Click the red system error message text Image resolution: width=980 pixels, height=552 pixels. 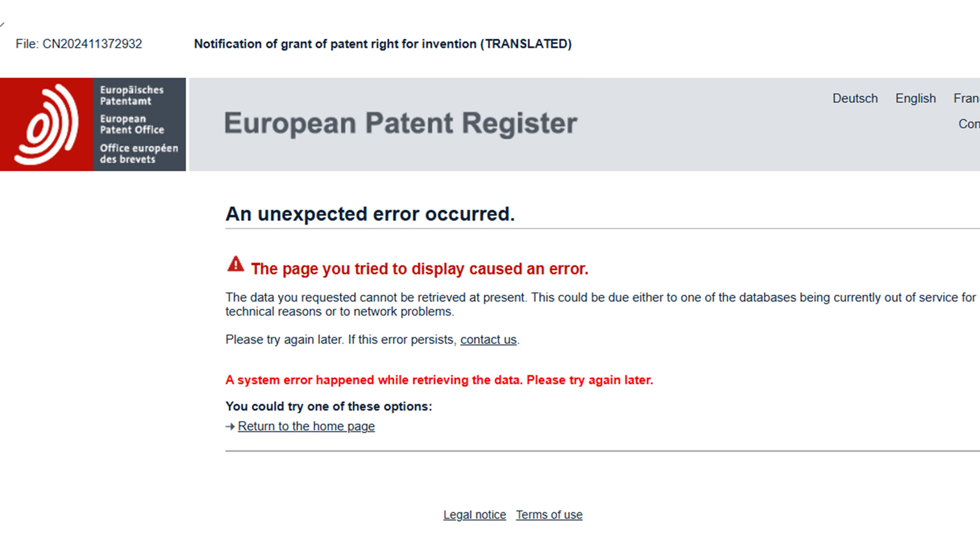pyautogui.click(x=439, y=380)
